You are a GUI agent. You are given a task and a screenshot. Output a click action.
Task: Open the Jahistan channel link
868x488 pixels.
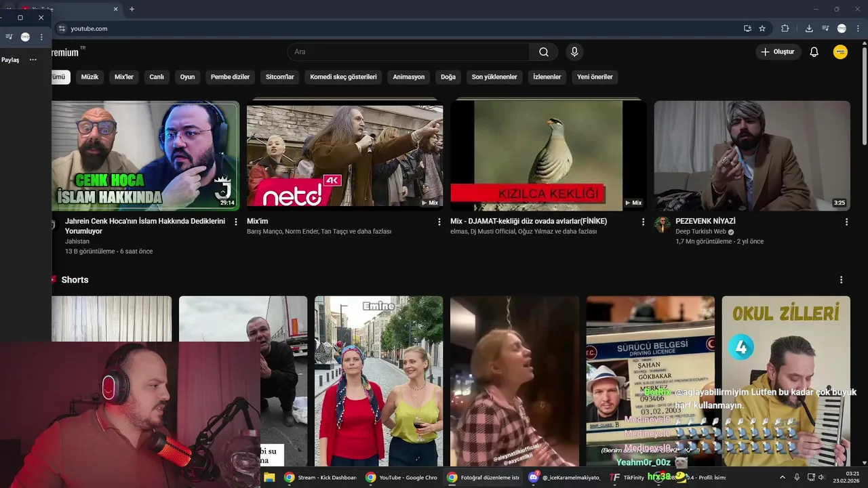[x=77, y=241]
